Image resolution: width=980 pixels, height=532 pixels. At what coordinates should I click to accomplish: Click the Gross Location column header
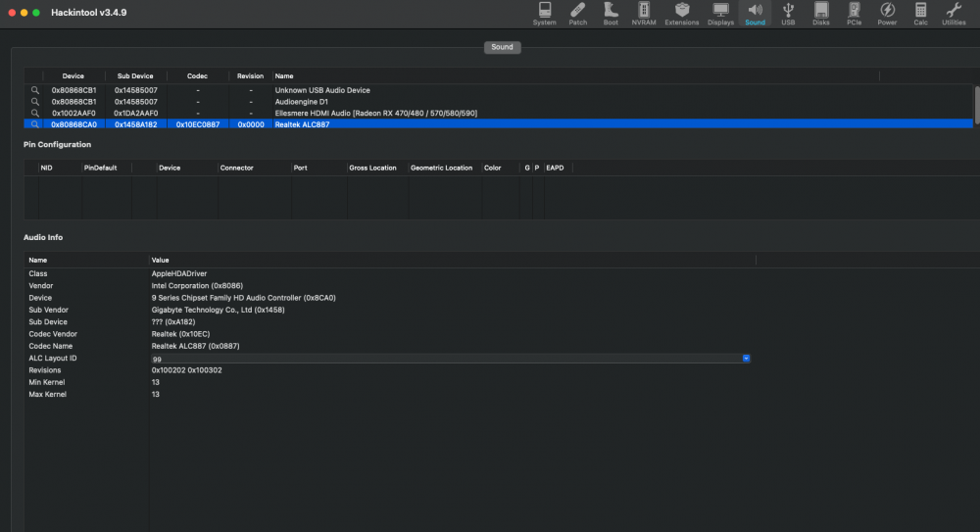pyautogui.click(x=372, y=168)
